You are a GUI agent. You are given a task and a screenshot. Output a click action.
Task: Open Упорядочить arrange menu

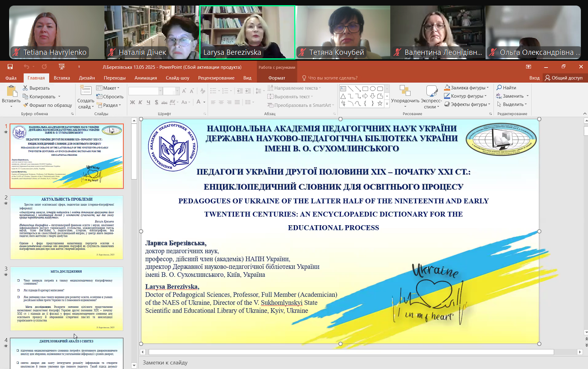[405, 96]
